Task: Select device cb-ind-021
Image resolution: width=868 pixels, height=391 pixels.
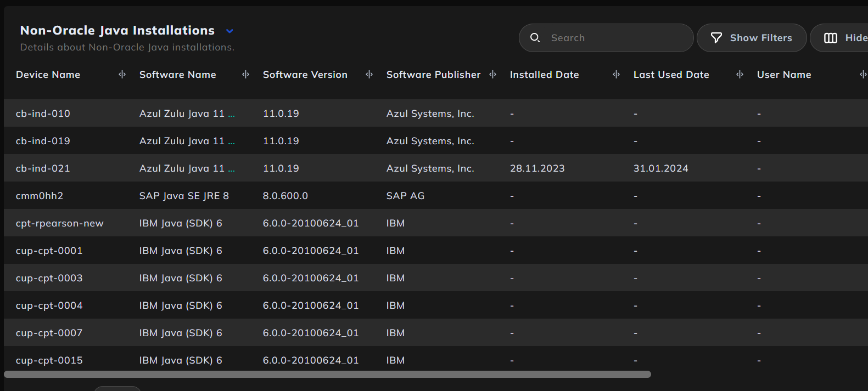Action: pyautogui.click(x=43, y=168)
